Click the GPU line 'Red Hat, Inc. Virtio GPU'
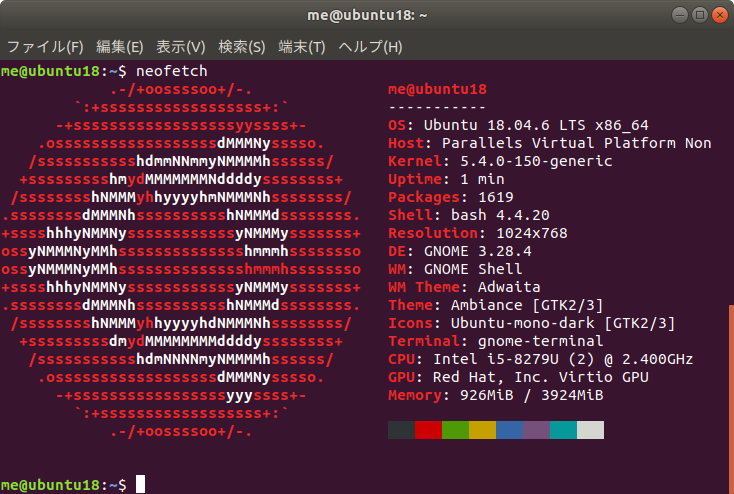Image resolution: width=734 pixels, height=494 pixels. click(541, 377)
